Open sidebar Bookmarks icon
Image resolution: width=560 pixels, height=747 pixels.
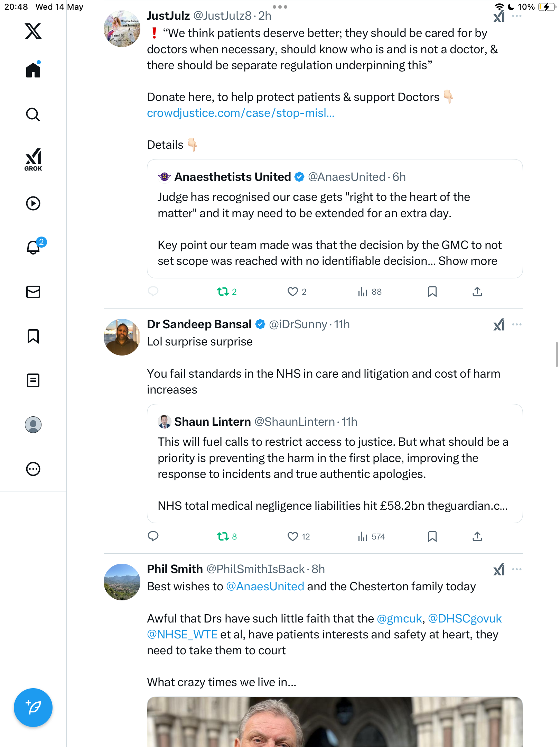pyautogui.click(x=33, y=336)
